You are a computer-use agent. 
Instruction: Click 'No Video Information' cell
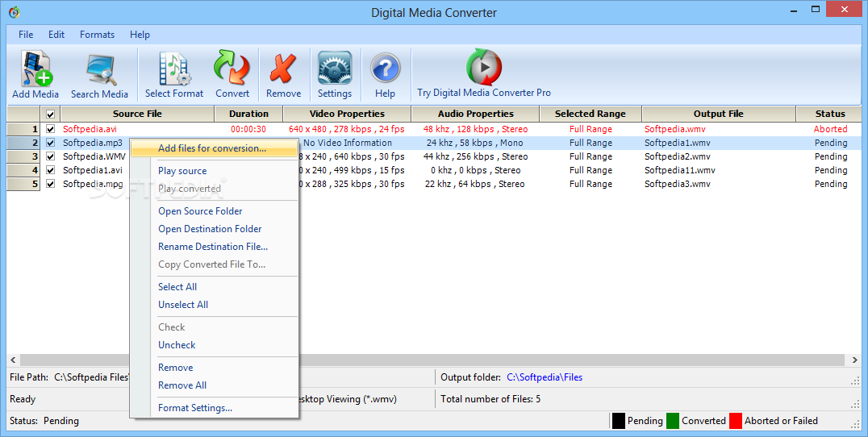pyautogui.click(x=347, y=143)
